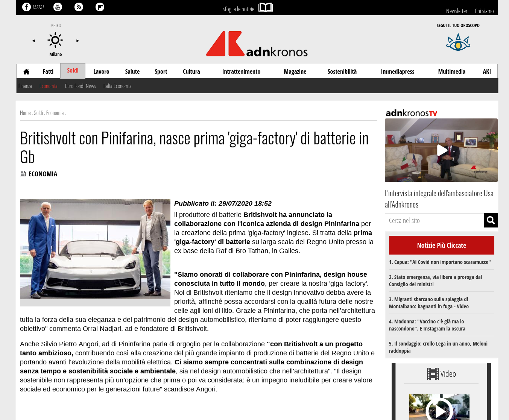Click the Notizie Più Cliccate header
This screenshot has height=420, width=509.
pos(442,245)
